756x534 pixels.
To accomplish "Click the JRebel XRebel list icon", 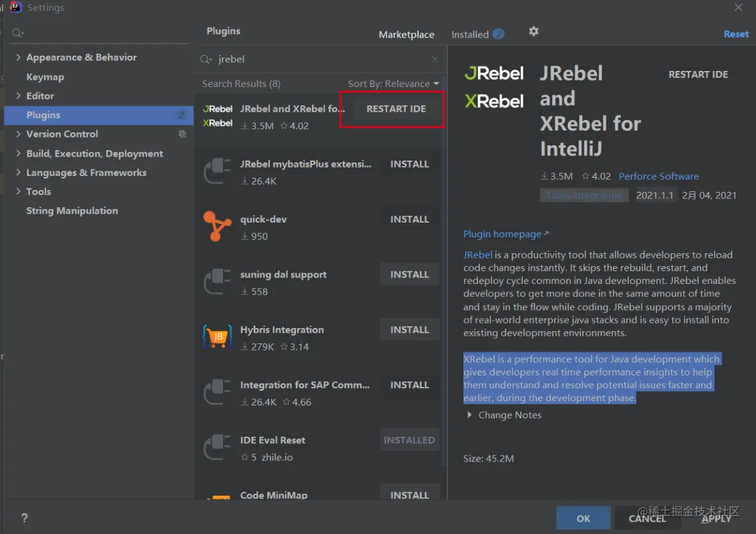I will (217, 116).
